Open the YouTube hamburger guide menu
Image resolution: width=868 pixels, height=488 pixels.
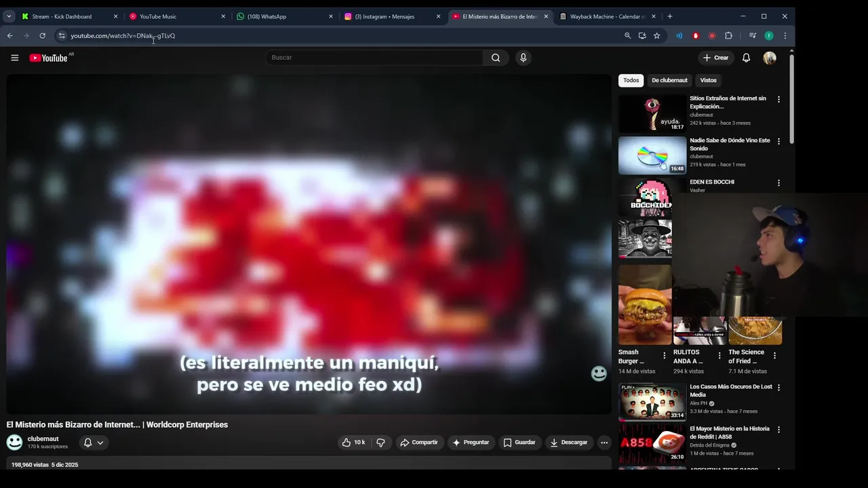[x=14, y=58]
